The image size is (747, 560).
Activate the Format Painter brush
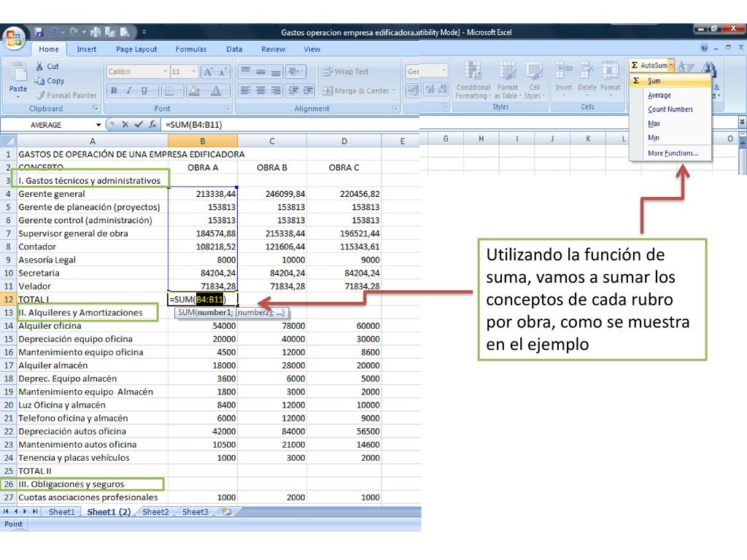66,96
